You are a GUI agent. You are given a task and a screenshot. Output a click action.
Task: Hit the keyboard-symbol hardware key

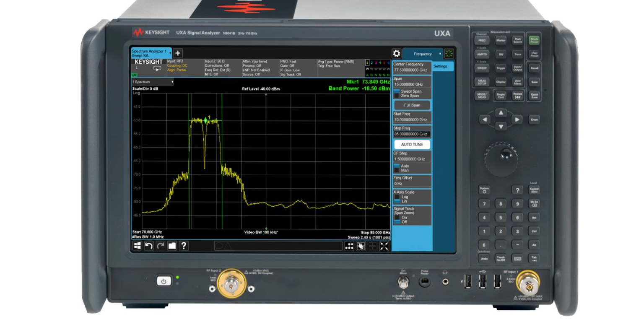coord(517,258)
